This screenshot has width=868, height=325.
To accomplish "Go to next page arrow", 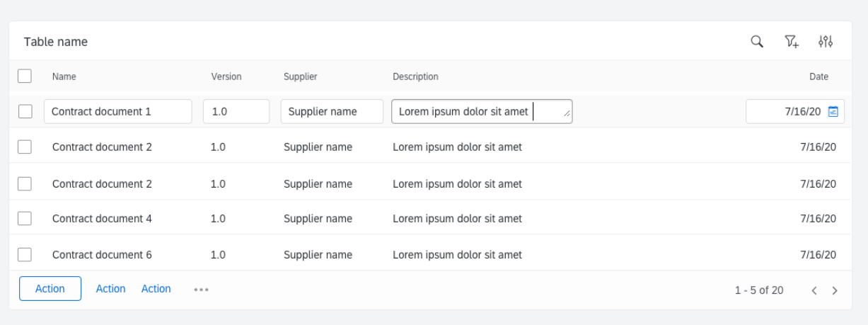I will point(835,290).
